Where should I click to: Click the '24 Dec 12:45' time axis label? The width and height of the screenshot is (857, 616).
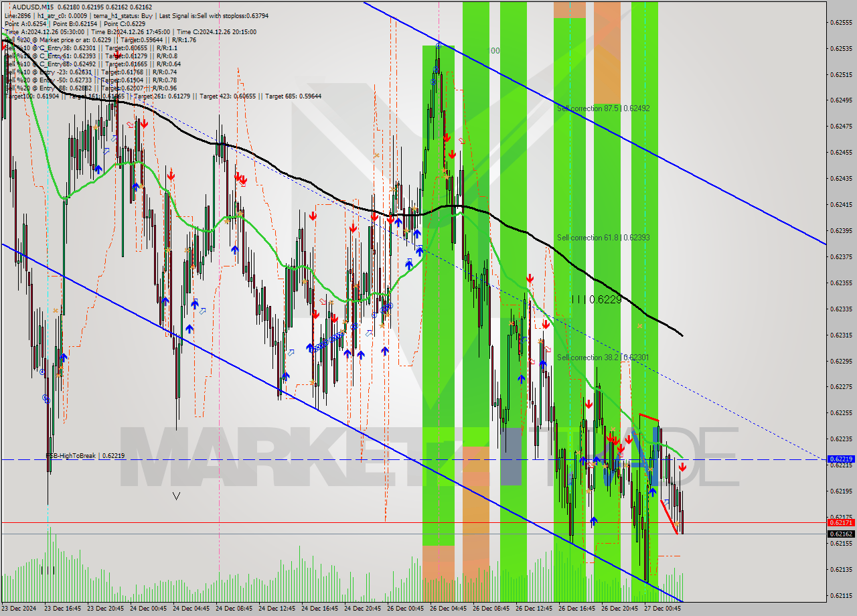click(277, 609)
